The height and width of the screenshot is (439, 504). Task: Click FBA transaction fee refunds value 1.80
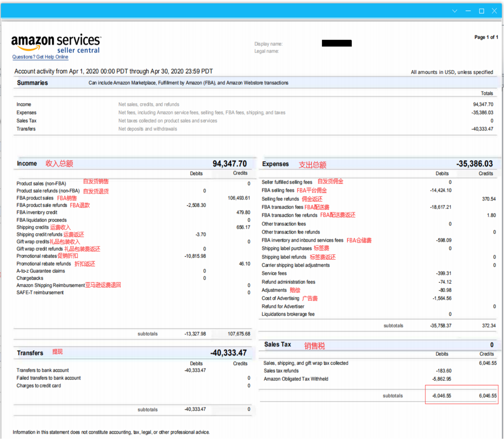(491, 215)
